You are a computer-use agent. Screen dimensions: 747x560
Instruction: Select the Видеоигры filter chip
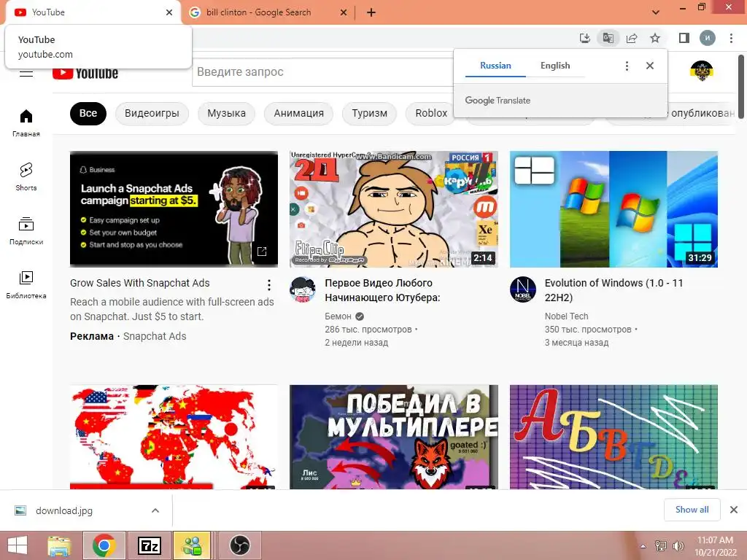(152, 113)
